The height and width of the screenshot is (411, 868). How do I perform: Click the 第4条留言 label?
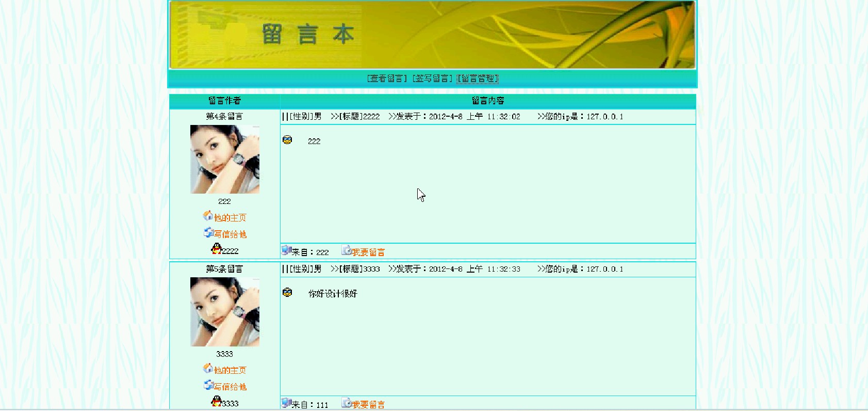coord(224,116)
